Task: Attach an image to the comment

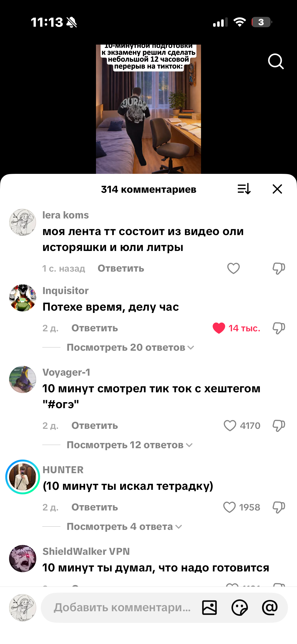Action: [x=209, y=607]
